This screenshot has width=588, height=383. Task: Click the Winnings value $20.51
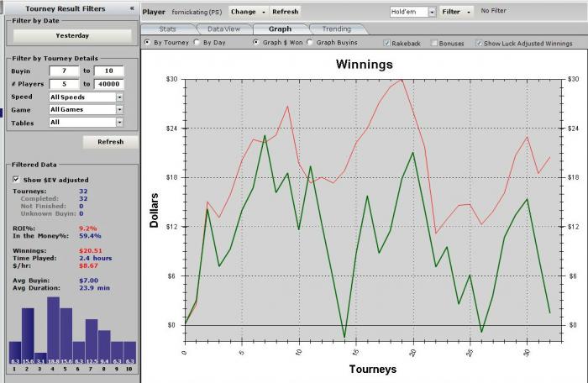[91, 250]
